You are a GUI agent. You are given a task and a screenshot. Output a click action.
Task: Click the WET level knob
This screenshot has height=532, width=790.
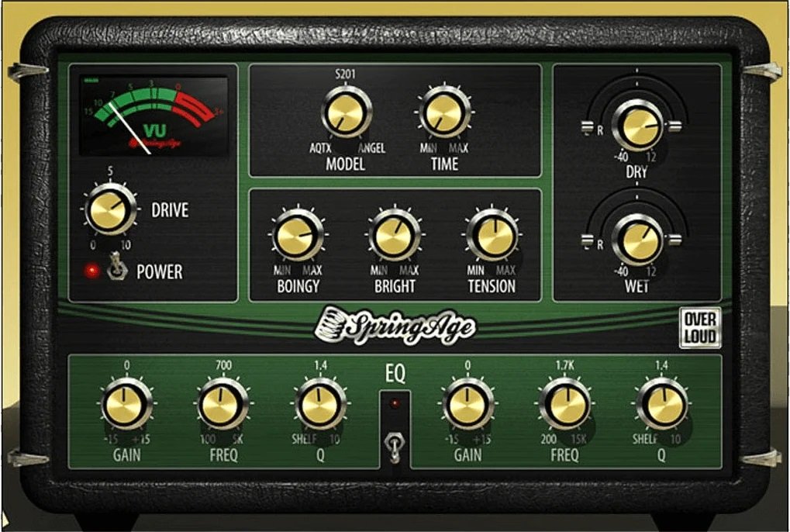(x=636, y=240)
